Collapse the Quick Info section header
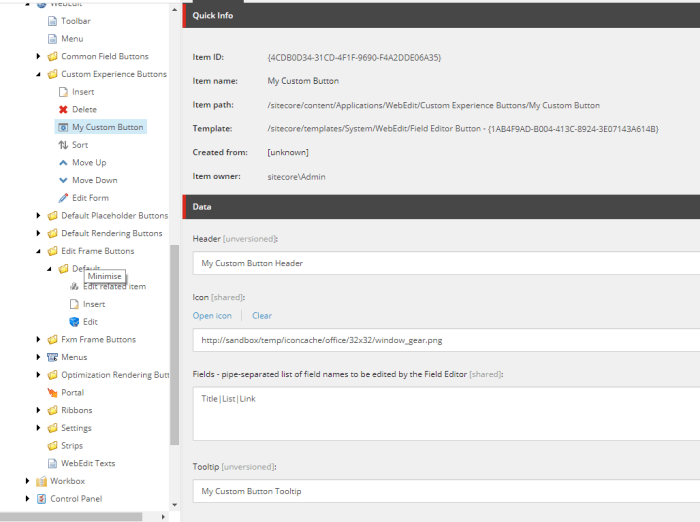 (x=441, y=15)
